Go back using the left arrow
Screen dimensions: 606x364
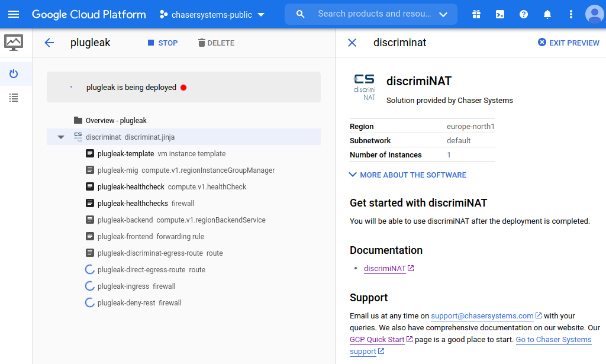[x=49, y=43]
